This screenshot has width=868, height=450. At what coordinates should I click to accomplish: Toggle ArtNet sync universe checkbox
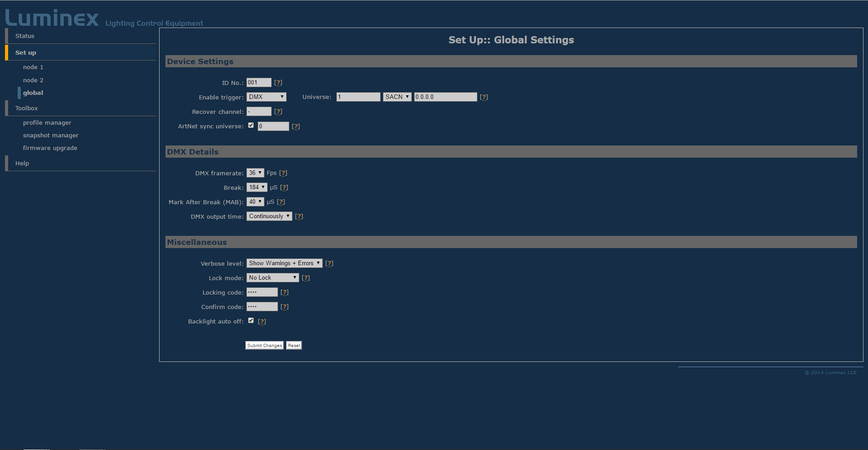click(251, 126)
